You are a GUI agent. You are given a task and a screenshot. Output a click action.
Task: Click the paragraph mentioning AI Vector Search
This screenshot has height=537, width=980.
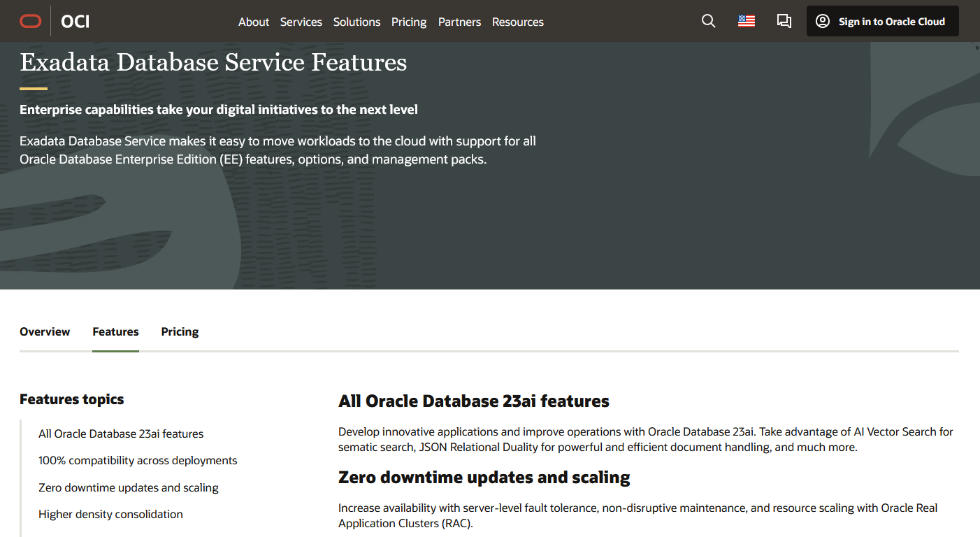tap(646, 439)
